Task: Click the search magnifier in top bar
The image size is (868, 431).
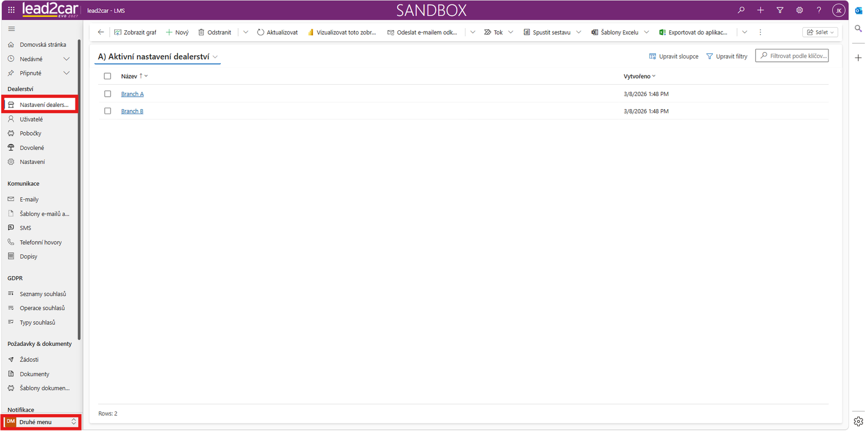Action: coord(741,10)
